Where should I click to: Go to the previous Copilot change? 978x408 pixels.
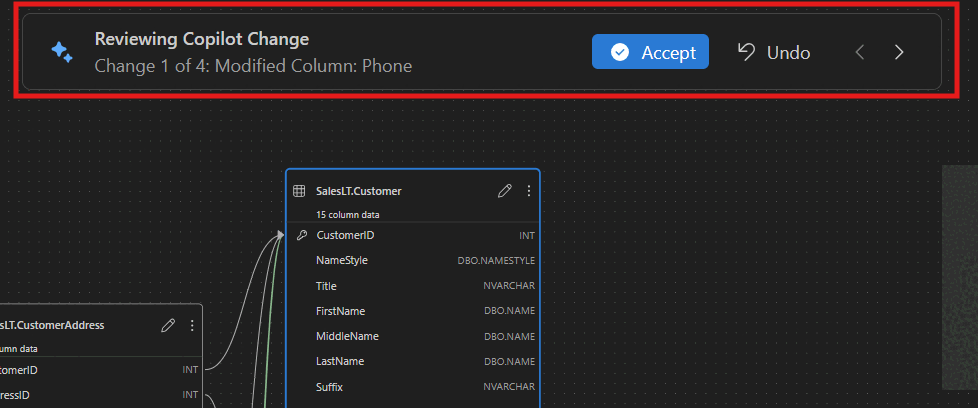(859, 52)
